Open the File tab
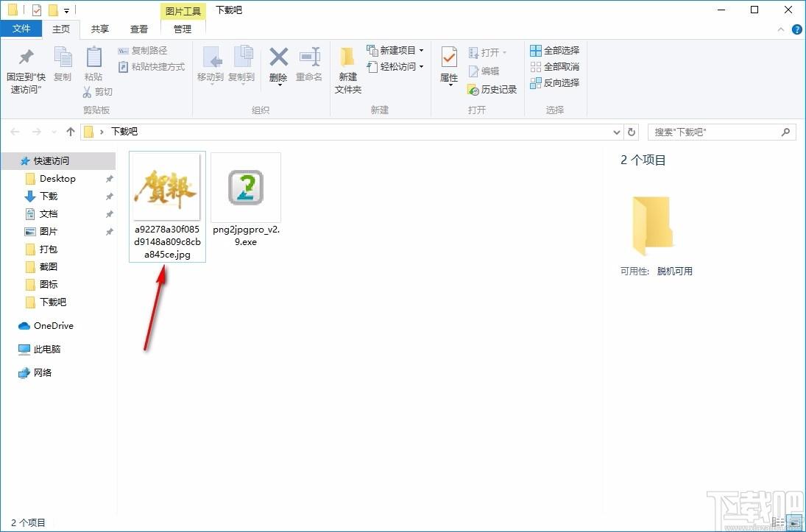This screenshot has height=532, width=806. pos(21,29)
